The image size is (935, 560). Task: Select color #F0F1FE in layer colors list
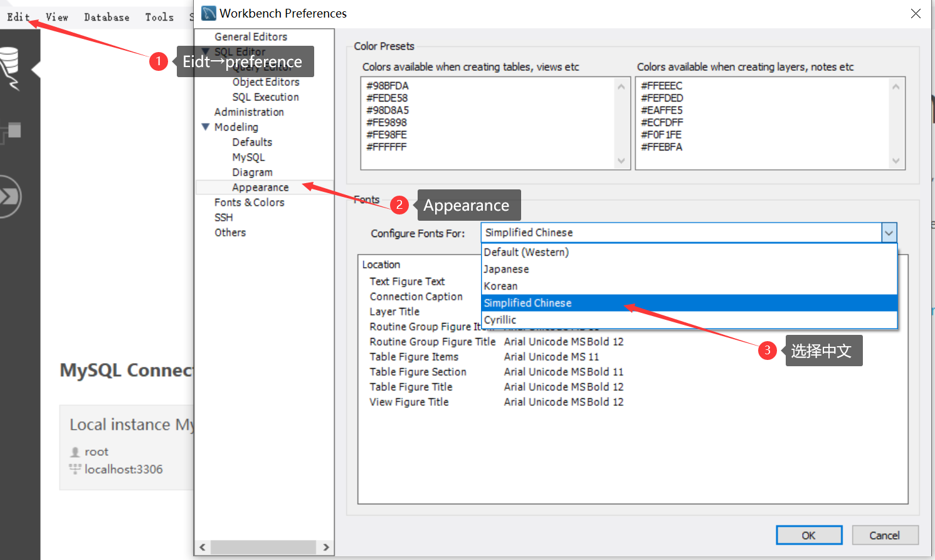pos(661,135)
